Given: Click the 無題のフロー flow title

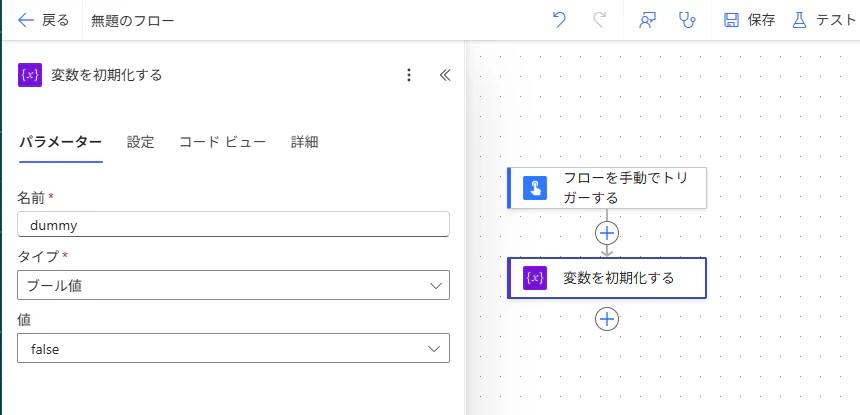Looking at the screenshot, I should pos(133,21).
